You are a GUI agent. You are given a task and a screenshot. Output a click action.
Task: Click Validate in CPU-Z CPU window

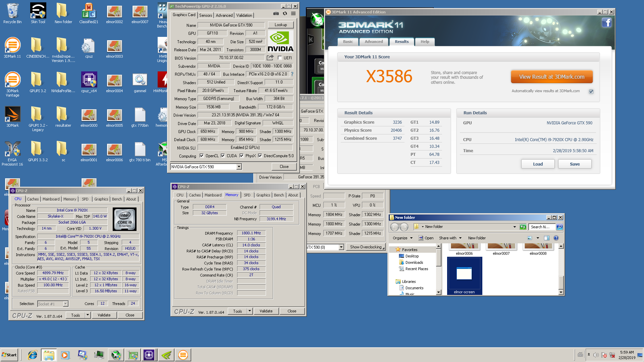(104, 315)
